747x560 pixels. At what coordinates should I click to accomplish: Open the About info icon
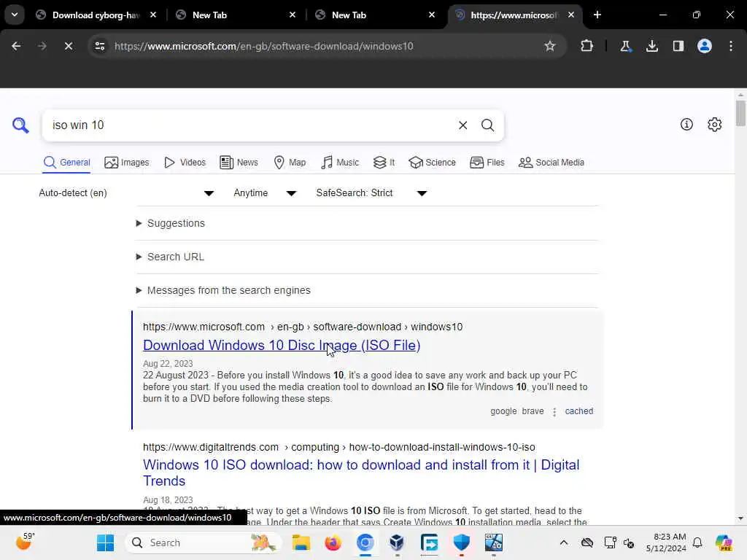point(686,125)
